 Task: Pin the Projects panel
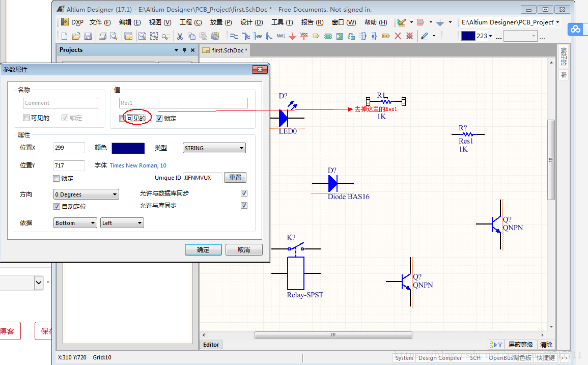184,50
